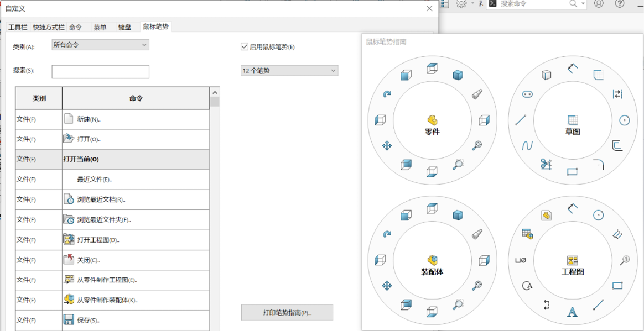The width and height of the screenshot is (644, 331).
Task: Click the rotate arrow icon in the 装配体 wheel
Action: coord(387,234)
